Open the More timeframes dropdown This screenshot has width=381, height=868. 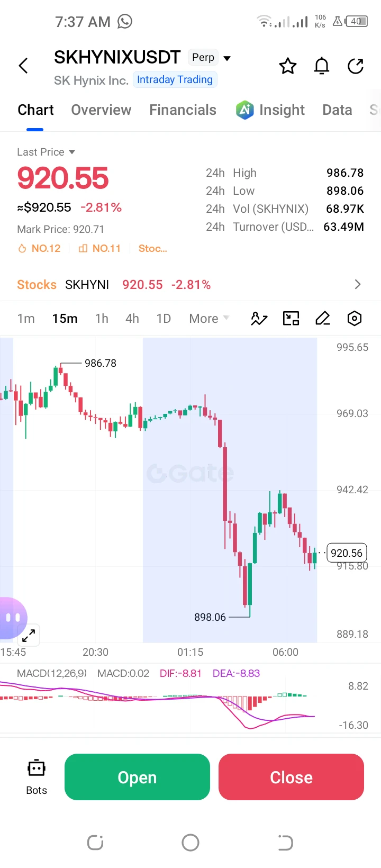pyautogui.click(x=209, y=319)
